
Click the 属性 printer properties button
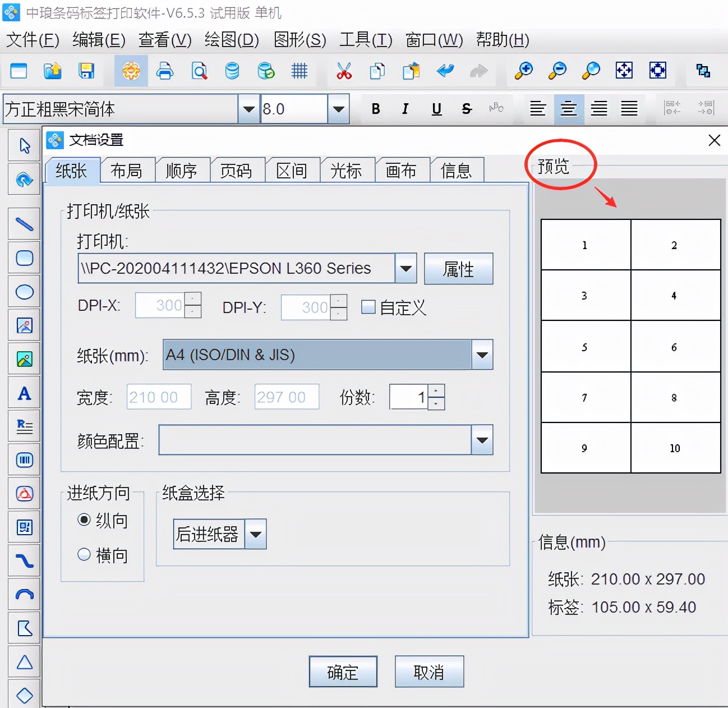pyautogui.click(x=458, y=269)
